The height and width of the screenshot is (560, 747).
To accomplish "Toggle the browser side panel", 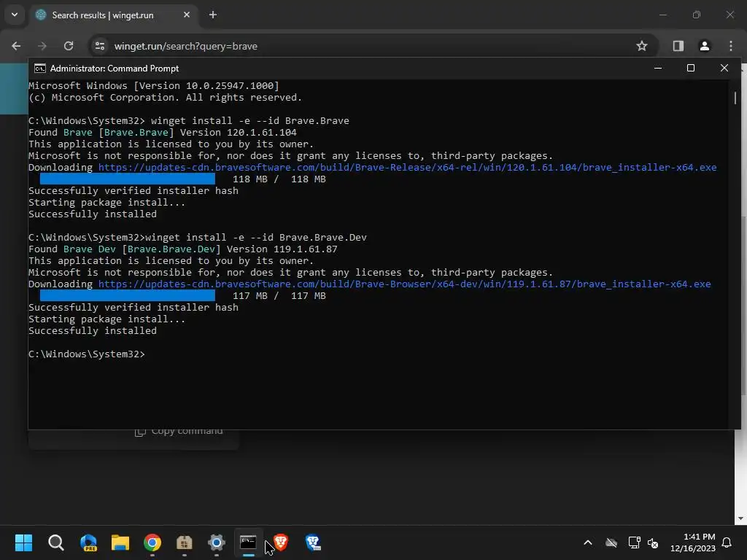I will tap(678, 46).
